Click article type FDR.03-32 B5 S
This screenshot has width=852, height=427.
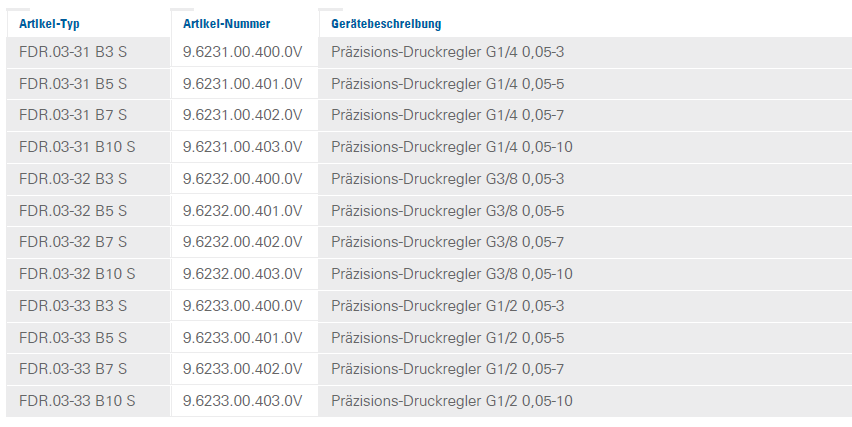(73, 211)
